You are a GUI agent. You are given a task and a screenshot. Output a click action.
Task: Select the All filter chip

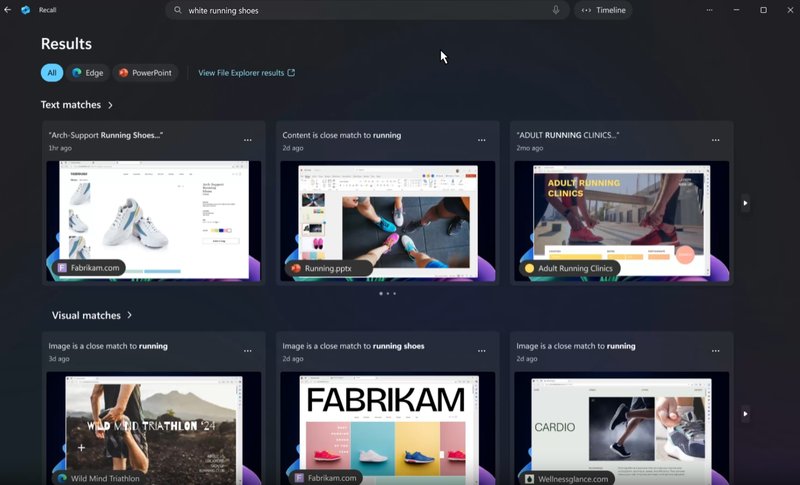[52, 73]
